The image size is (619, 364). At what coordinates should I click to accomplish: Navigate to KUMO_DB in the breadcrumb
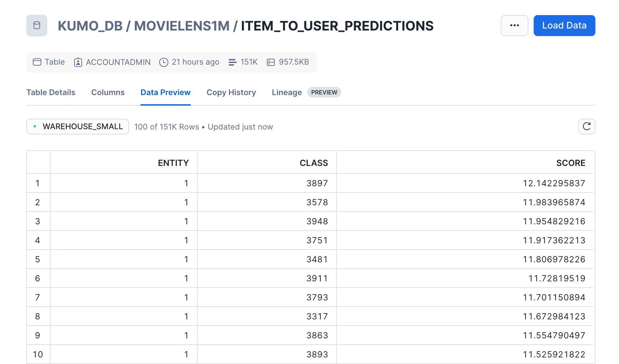(x=90, y=26)
